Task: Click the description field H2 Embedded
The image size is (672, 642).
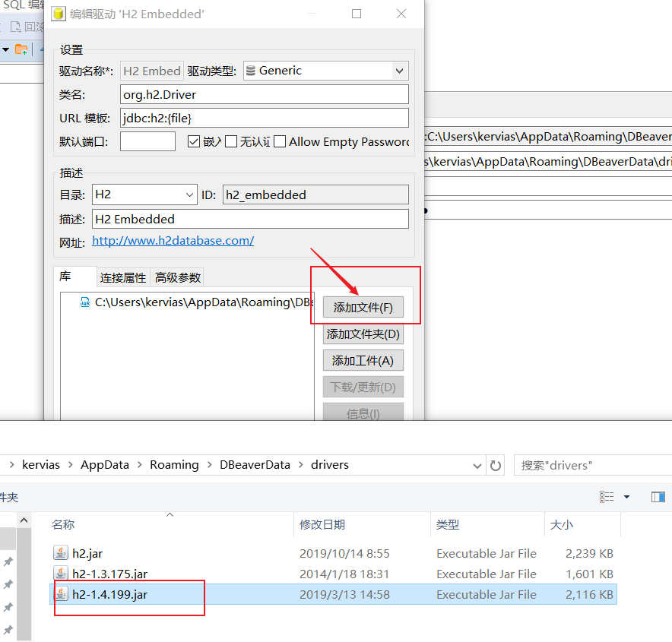Action: [250, 219]
